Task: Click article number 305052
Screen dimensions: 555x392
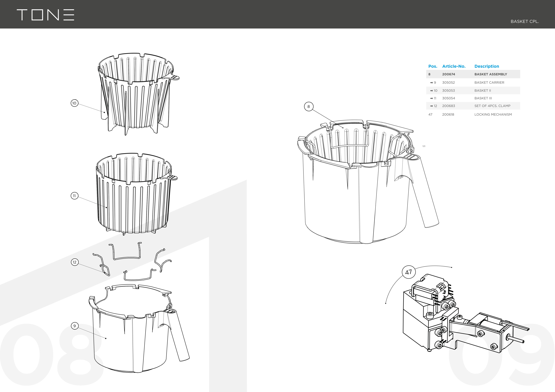Action: pos(448,83)
